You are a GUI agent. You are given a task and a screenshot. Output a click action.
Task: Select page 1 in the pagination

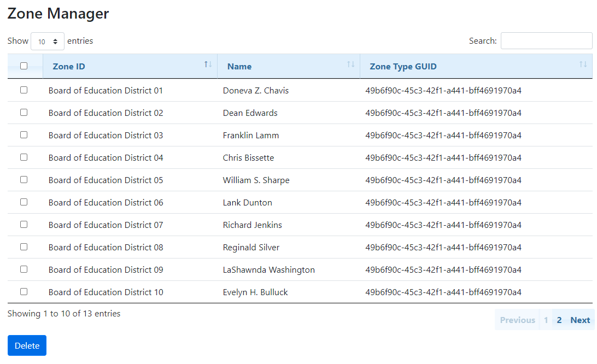click(x=546, y=320)
